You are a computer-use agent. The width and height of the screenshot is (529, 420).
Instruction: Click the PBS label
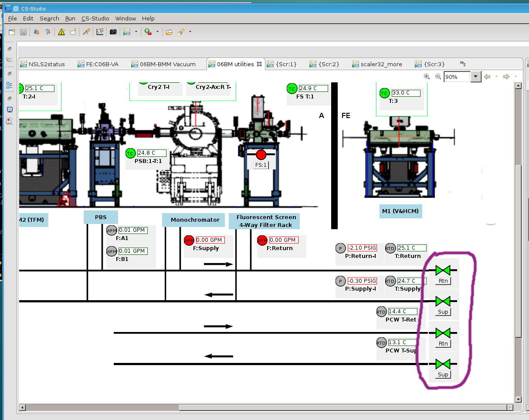(x=101, y=217)
